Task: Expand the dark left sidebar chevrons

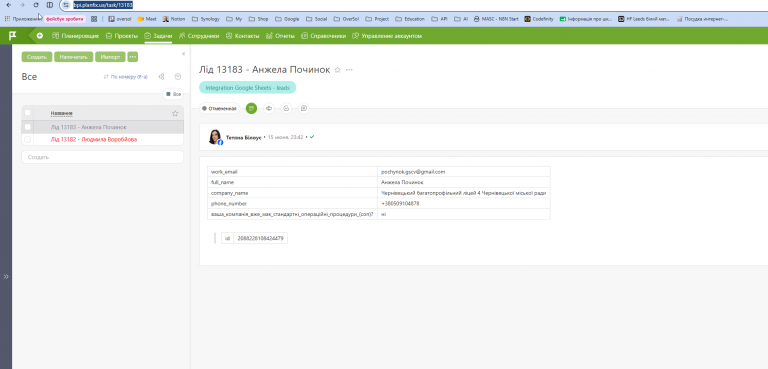Action: pyautogui.click(x=6, y=276)
